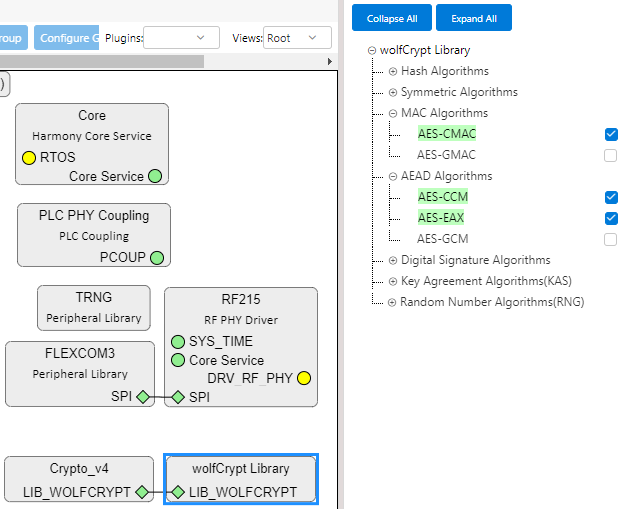Expand the Hash Algorithms tree node

tap(393, 71)
